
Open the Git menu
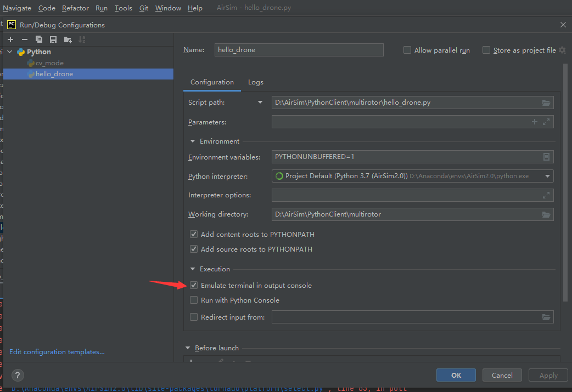[x=144, y=8]
